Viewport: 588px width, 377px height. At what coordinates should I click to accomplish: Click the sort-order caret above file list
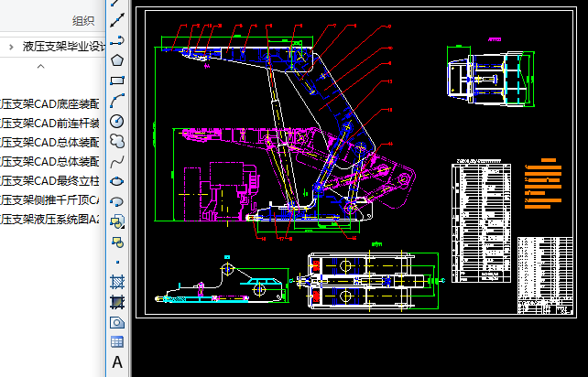pos(41,66)
